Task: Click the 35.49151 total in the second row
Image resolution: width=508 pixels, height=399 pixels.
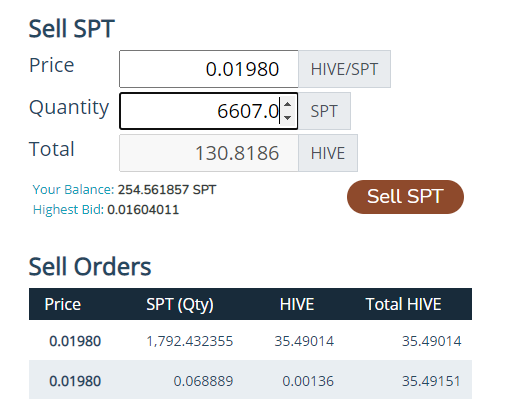Action: pyautogui.click(x=431, y=381)
